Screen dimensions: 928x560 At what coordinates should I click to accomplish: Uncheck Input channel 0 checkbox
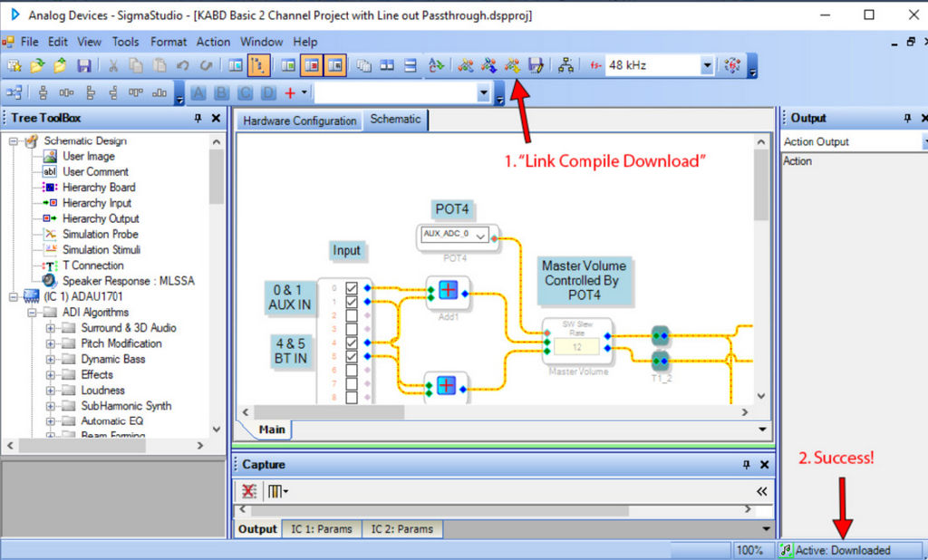click(352, 288)
